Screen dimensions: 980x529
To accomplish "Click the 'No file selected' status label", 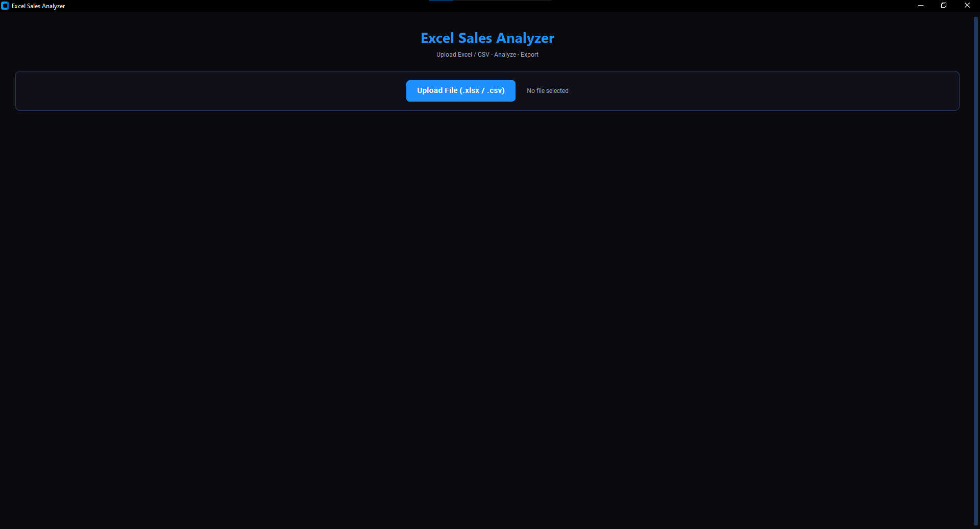I will [x=547, y=91].
